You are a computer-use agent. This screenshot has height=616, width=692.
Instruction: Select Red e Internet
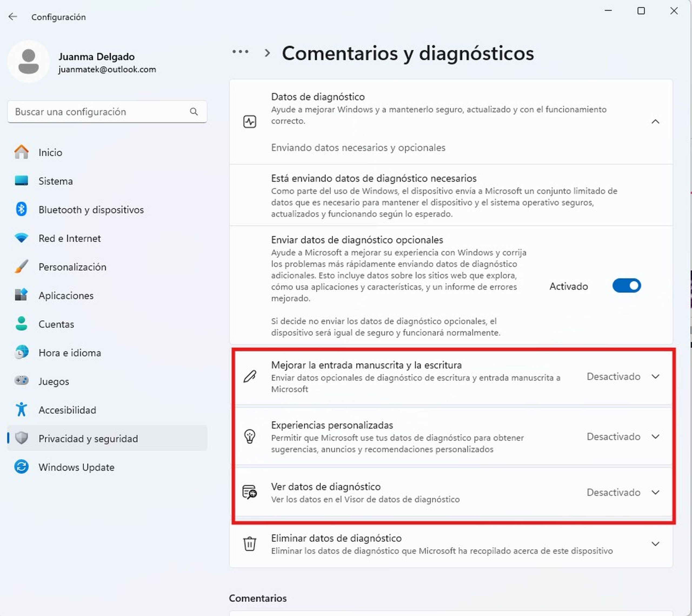coord(107,238)
